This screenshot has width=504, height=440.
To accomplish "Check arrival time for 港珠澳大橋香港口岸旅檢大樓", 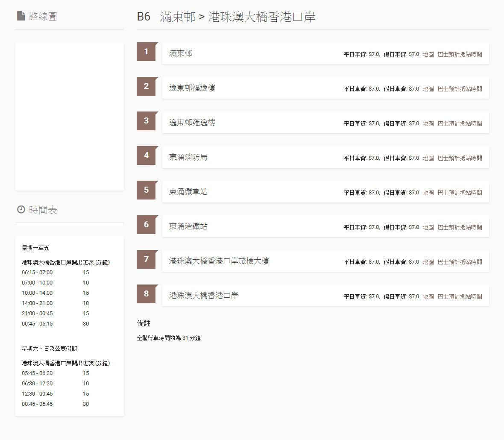I will (460, 262).
